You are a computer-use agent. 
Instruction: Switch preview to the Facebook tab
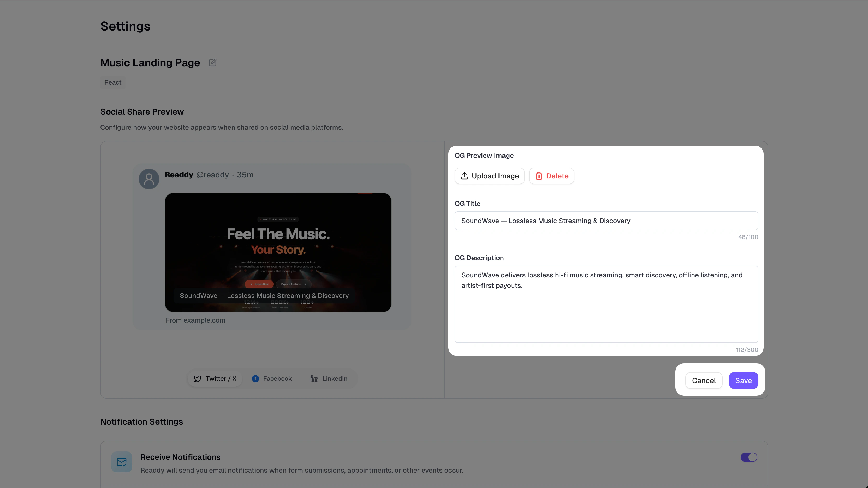272,379
